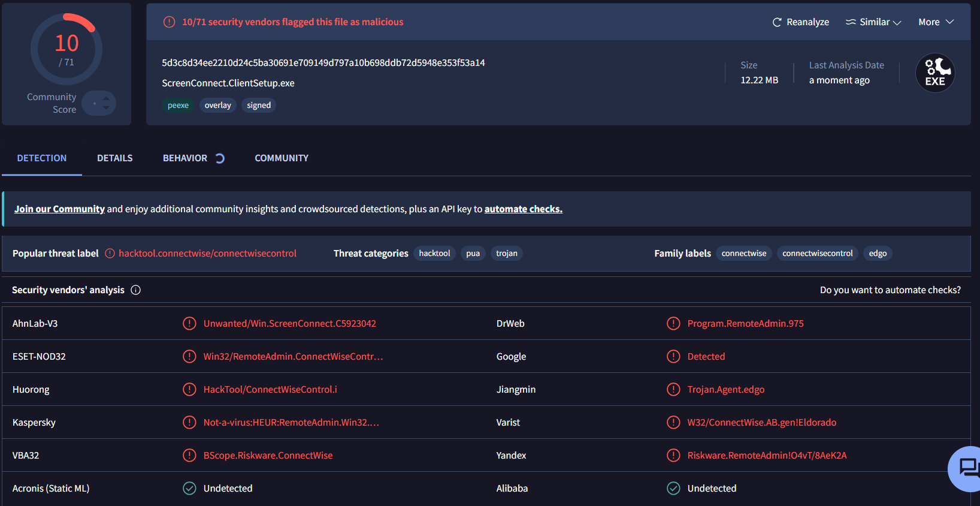Image resolution: width=980 pixels, height=506 pixels.
Task: Click the alert icon for the Jiangmin detection
Action: click(x=673, y=390)
